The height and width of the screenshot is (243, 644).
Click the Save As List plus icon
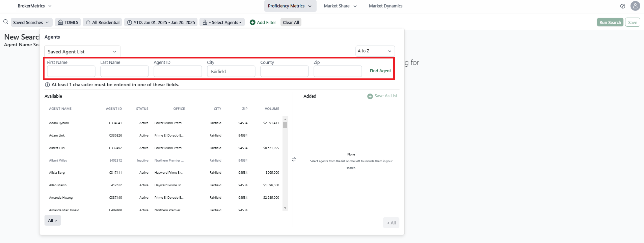click(x=370, y=96)
